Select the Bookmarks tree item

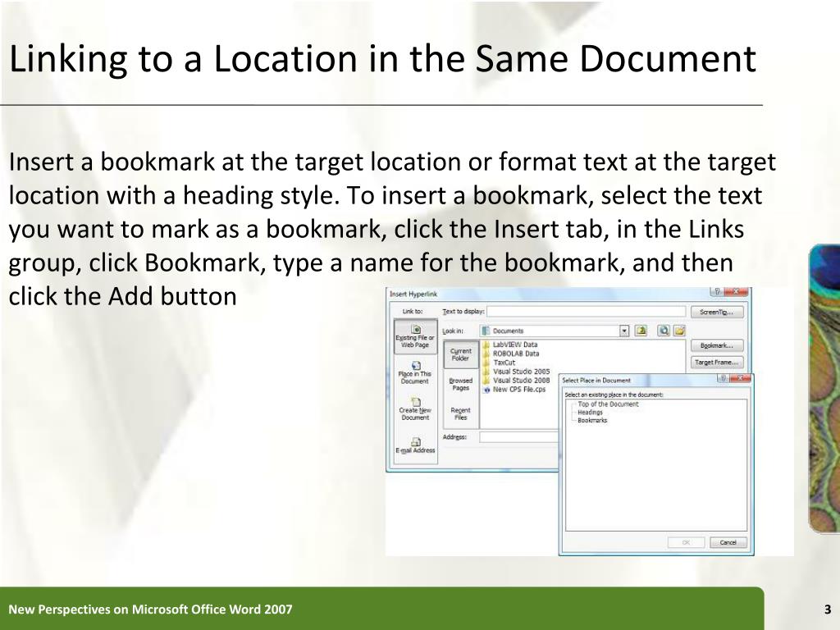[x=592, y=421]
